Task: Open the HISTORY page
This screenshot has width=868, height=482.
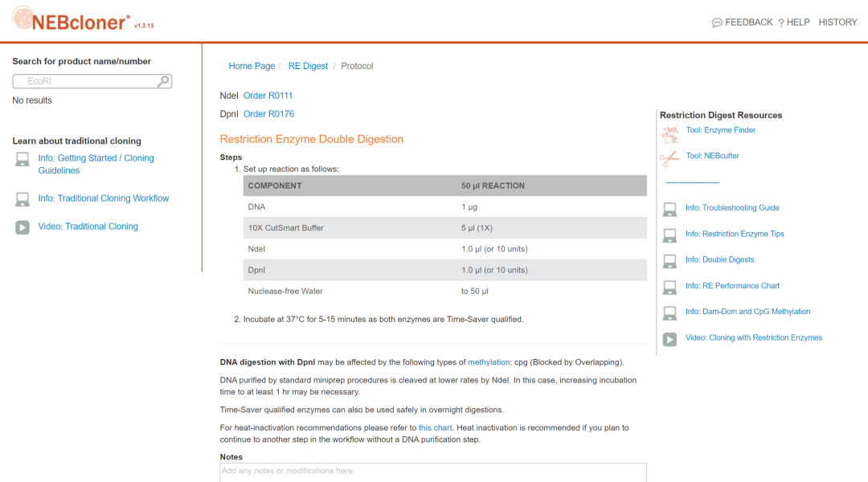Action: click(837, 22)
